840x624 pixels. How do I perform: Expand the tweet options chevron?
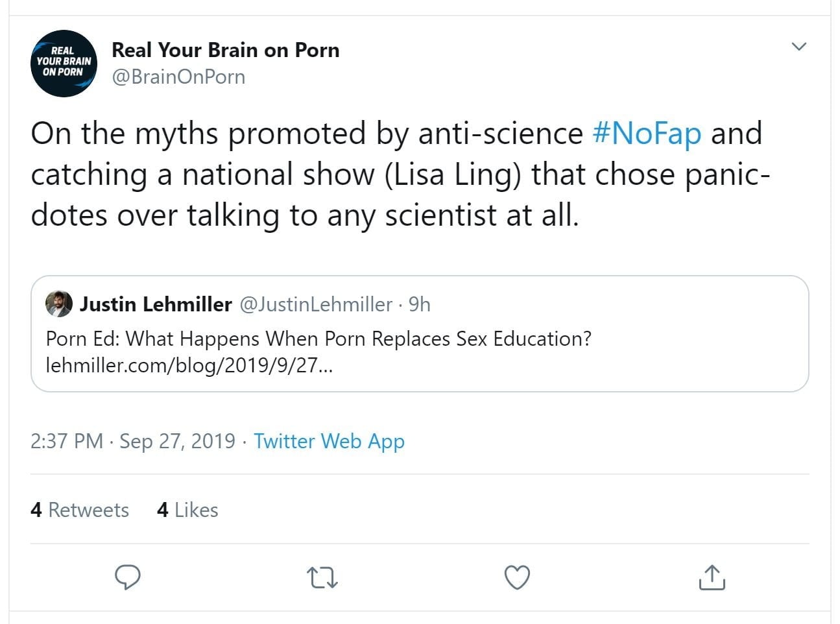pos(799,47)
